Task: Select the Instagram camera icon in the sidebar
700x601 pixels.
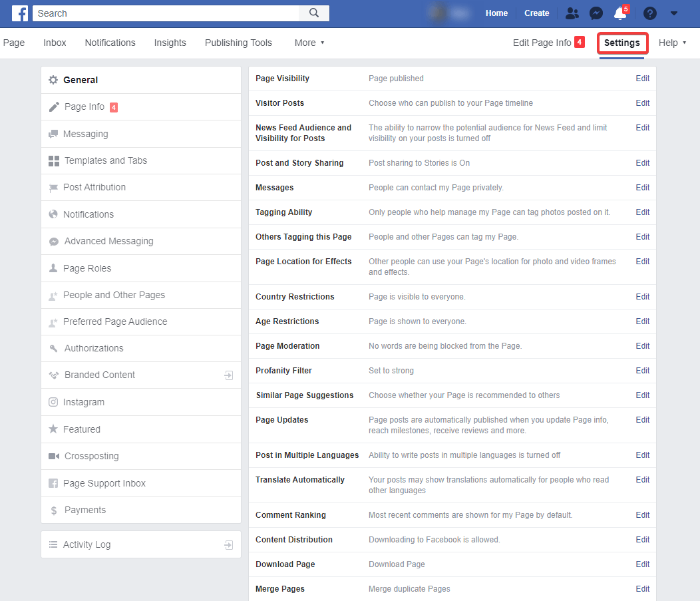Action: 53,402
